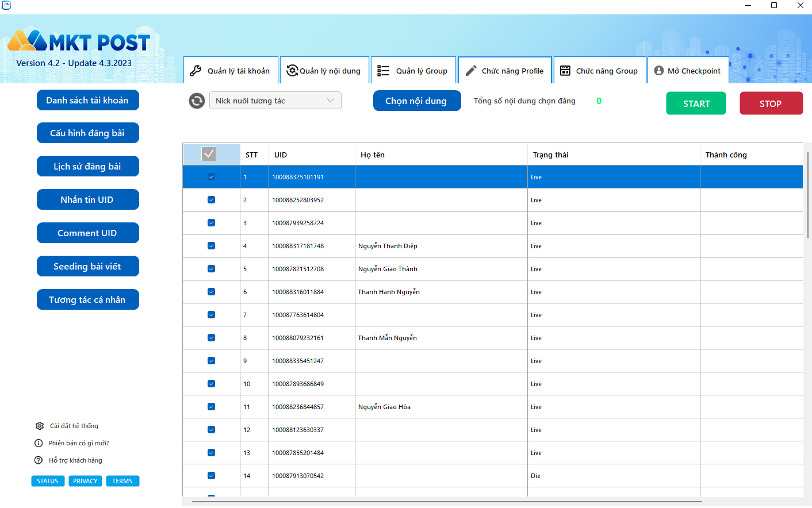Image resolution: width=812 pixels, height=508 pixels.
Task: Uncheck the Die account row 14
Action: [x=211, y=476]
